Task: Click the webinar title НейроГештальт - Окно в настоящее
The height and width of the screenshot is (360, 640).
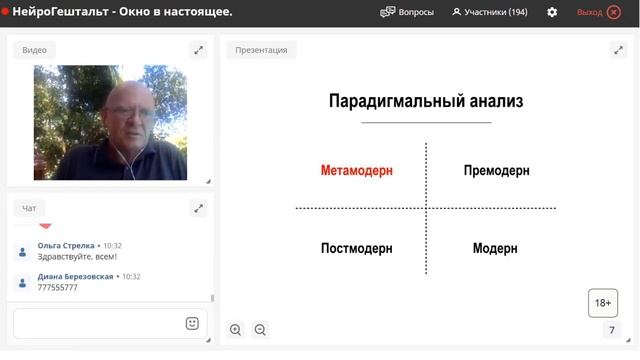Action: click(122, 11)
